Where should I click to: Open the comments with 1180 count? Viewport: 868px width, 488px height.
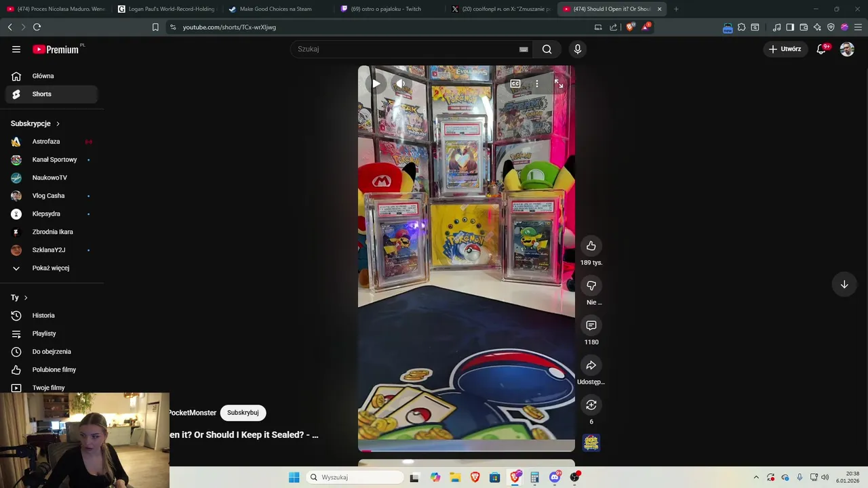click(x=591, y=325)
